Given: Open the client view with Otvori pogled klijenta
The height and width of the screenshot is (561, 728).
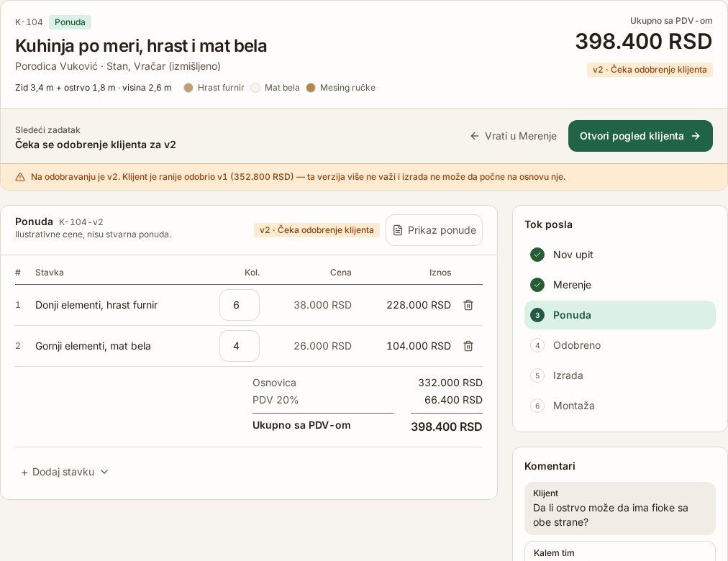Looking at the screenshot, I should point(640,136).
